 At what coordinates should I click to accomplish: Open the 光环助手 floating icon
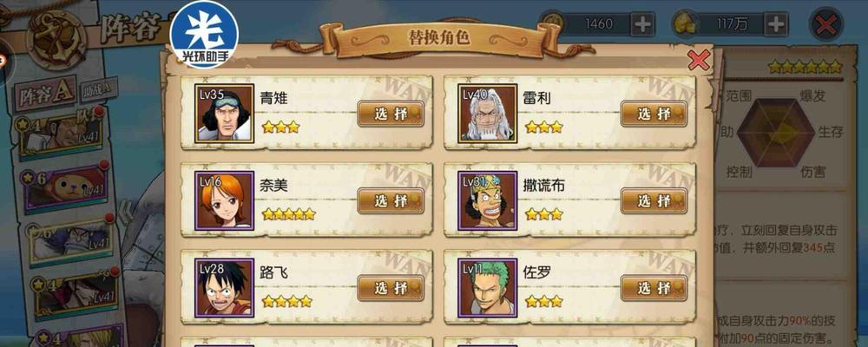click(x=204, y=33)
